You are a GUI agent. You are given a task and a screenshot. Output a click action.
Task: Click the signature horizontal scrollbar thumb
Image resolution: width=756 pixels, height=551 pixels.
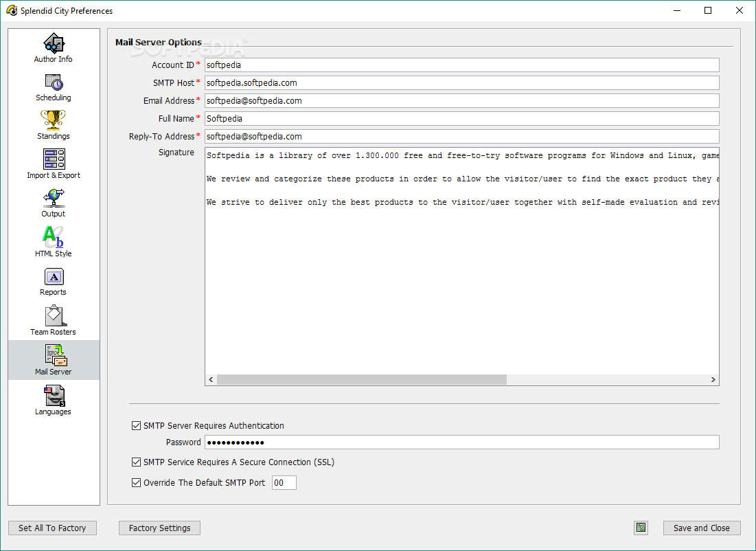pos(362,380)
